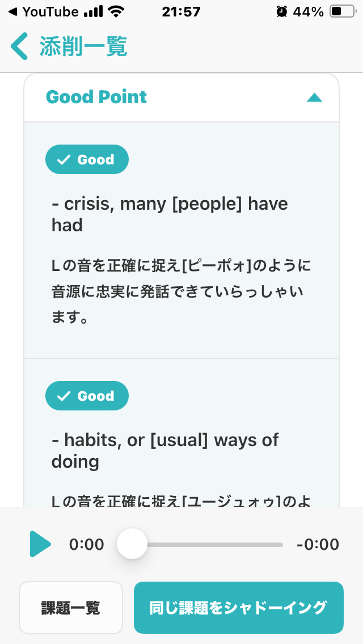363x644 pixels.
Task: Tap the battery indicator icon
Action: (343, 12)
